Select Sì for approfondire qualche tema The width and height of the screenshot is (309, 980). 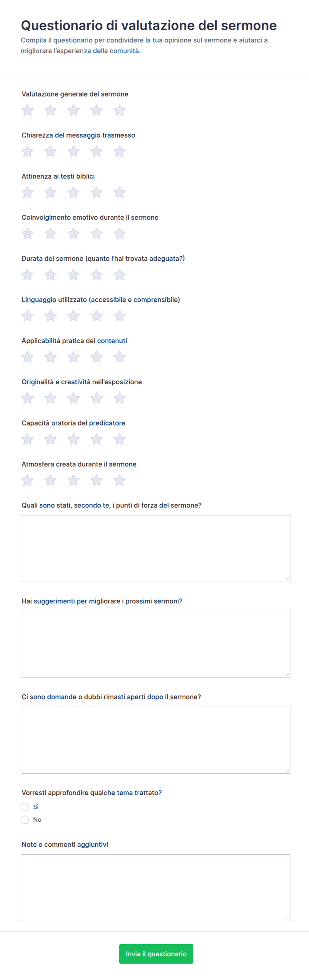(x=25, y=807)
